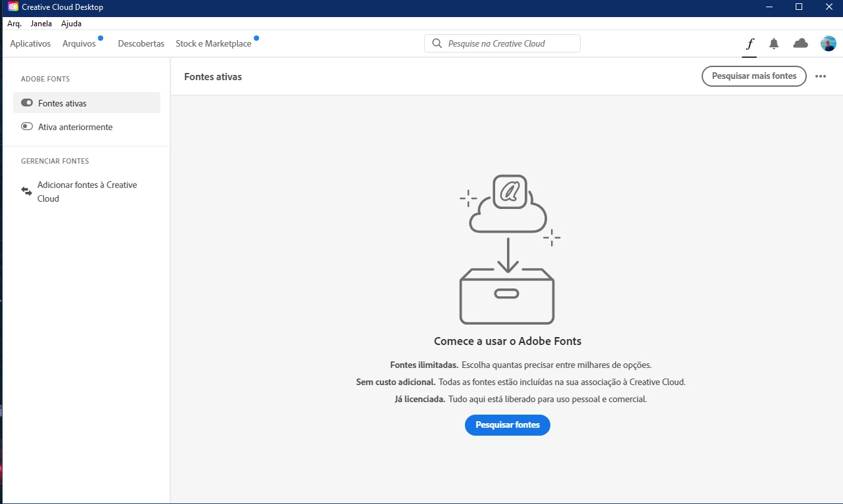Open the three-dot more options menu
The image size is (843, 504).
pyautogui.click(x=820, y=76)
